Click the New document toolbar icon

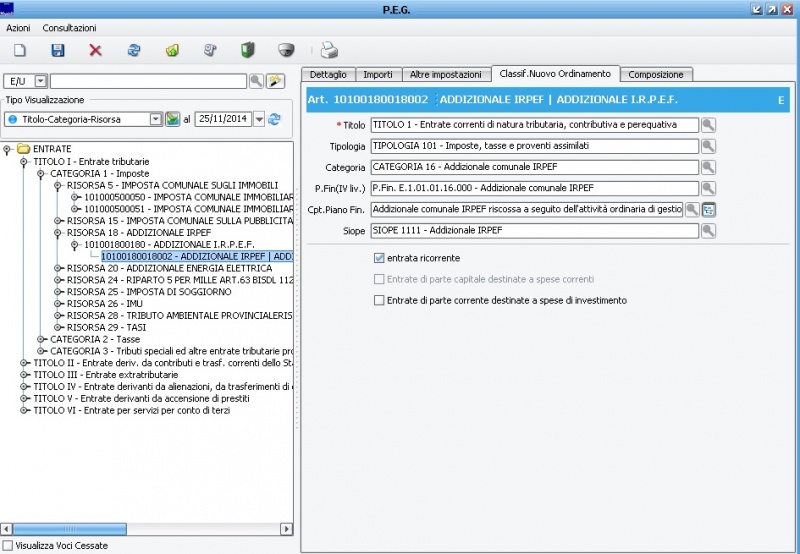[x=19, y=50]
